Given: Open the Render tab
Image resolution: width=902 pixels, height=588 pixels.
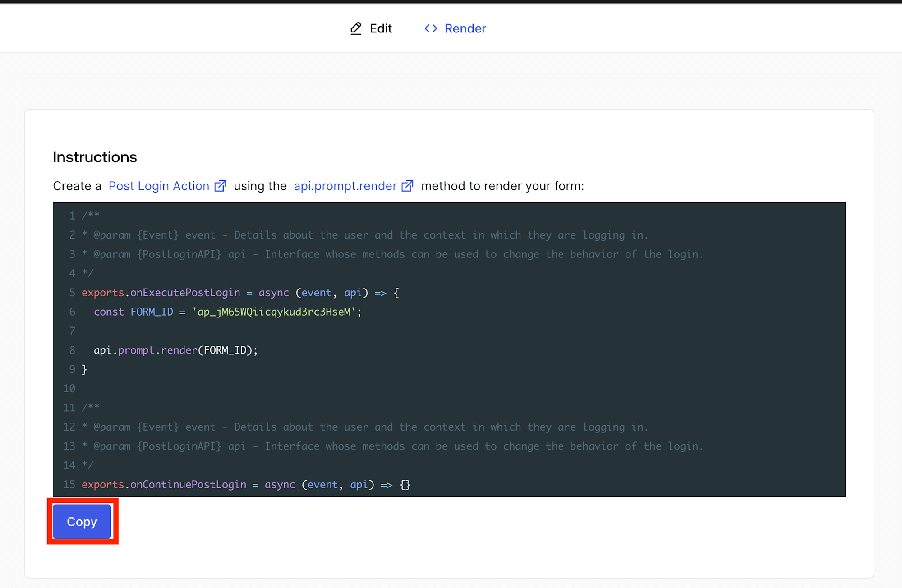Looking at the screenshot, I should (x=455, y=28).
